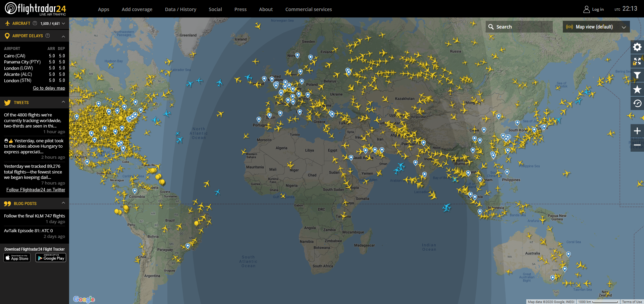Click the Blog Posts quote icon

pyautogui.click(x=7, y=204)
